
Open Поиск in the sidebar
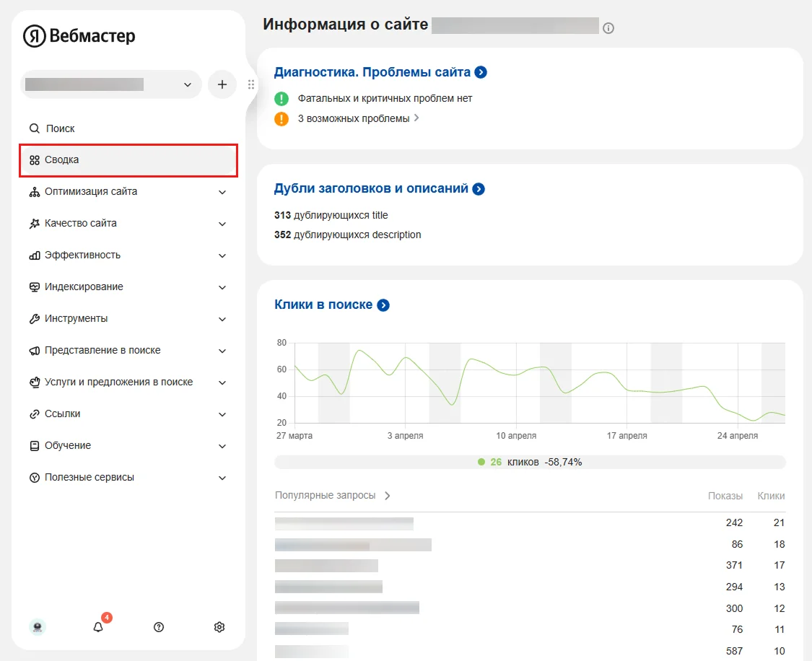pos(61,128)
